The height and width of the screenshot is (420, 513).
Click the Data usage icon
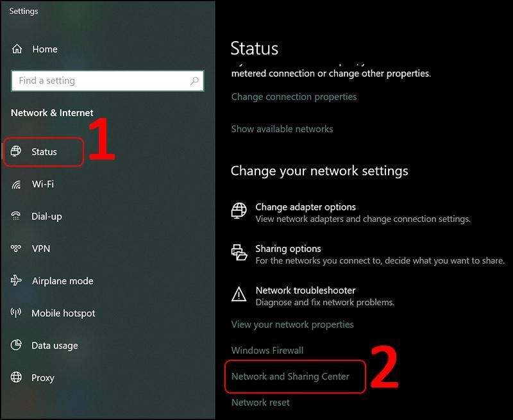17,346
